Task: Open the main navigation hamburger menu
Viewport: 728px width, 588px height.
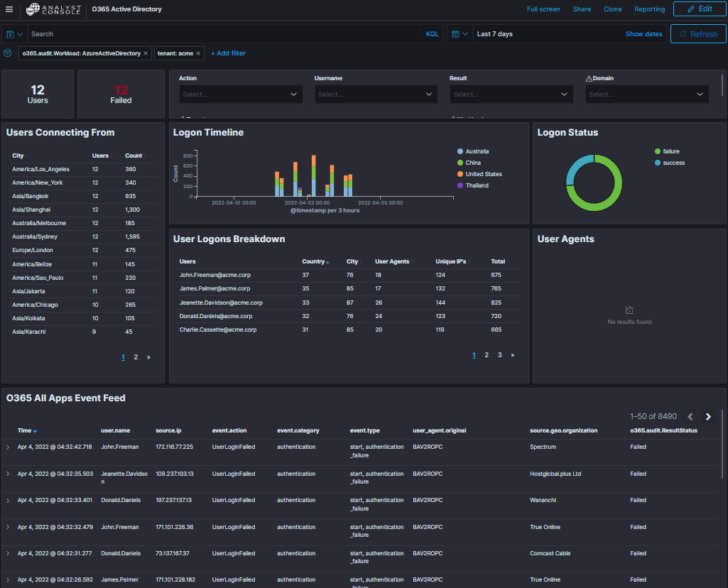Action: click(x=10, y=9)
